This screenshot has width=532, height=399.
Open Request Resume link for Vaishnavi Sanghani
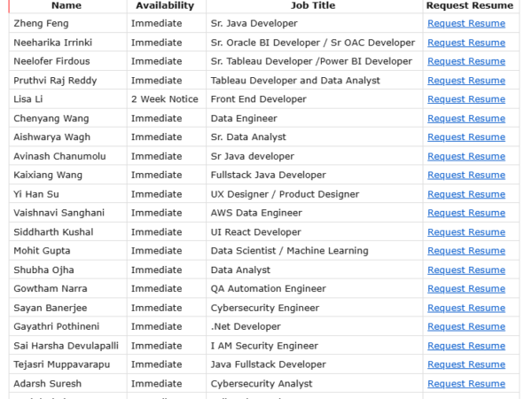466,214
